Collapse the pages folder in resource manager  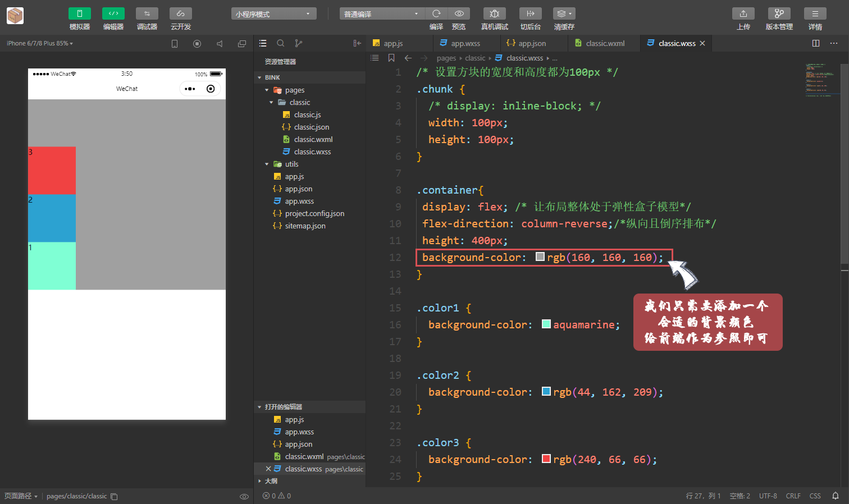tap(267, 90)
